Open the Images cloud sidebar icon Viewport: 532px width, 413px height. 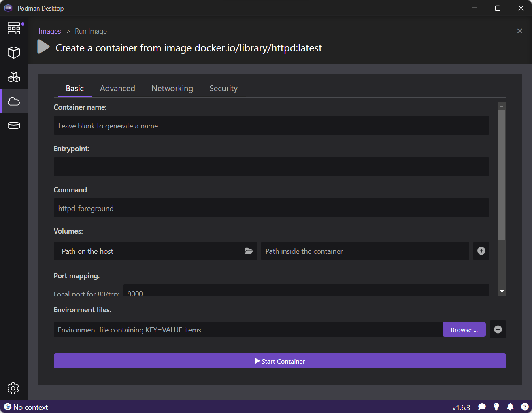(x=14, y=101)
